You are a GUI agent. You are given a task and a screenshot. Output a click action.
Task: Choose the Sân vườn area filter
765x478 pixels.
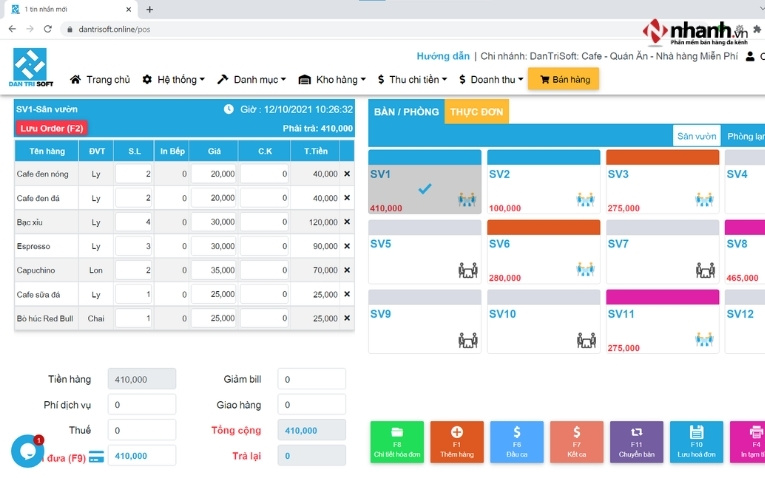pyautogui.click(x=696, y=136)
